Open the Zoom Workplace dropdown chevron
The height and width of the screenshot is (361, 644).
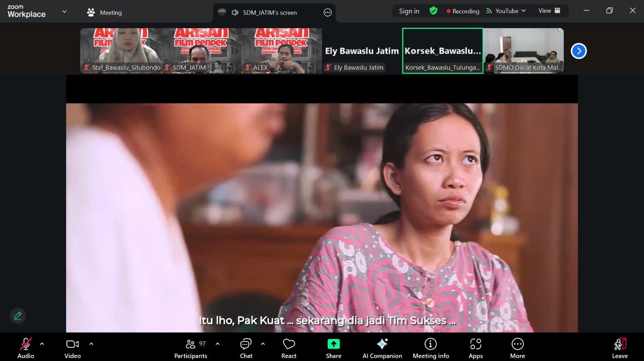(64, 12)
